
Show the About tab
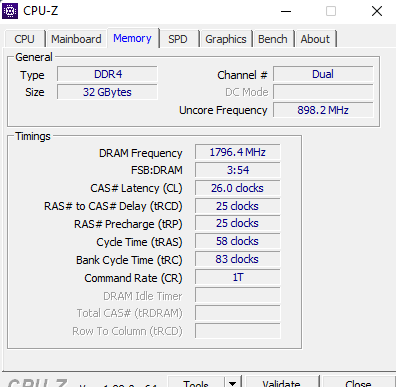tap(315, 39)
